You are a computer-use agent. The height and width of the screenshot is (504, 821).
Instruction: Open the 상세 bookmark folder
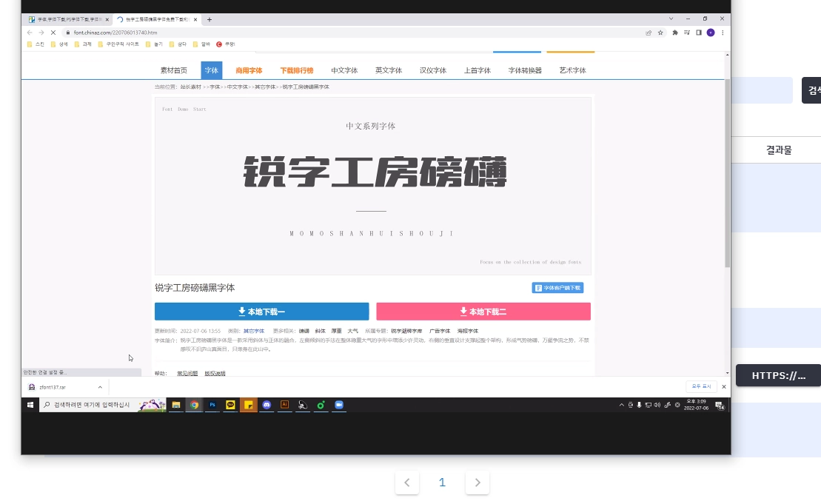(x=59, y=44)
